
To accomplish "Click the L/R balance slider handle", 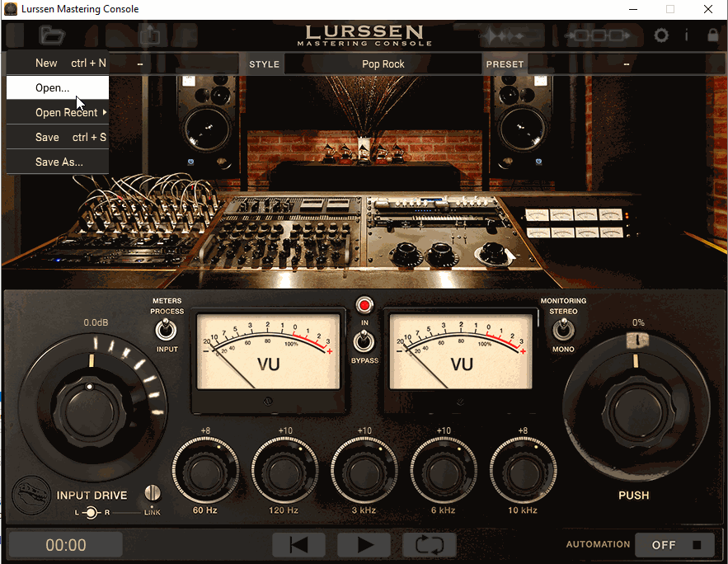I will [91, 513].
